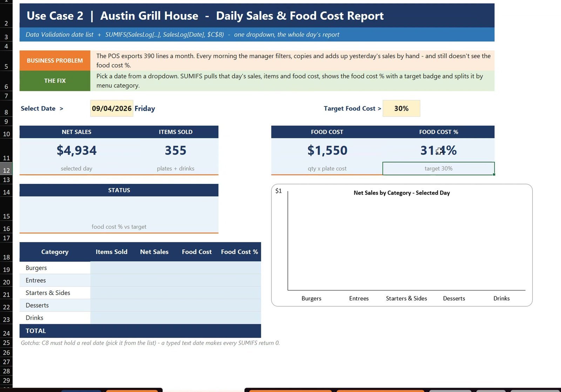
Task: Click the Entrees row in the category table
Action: [140, 280]
